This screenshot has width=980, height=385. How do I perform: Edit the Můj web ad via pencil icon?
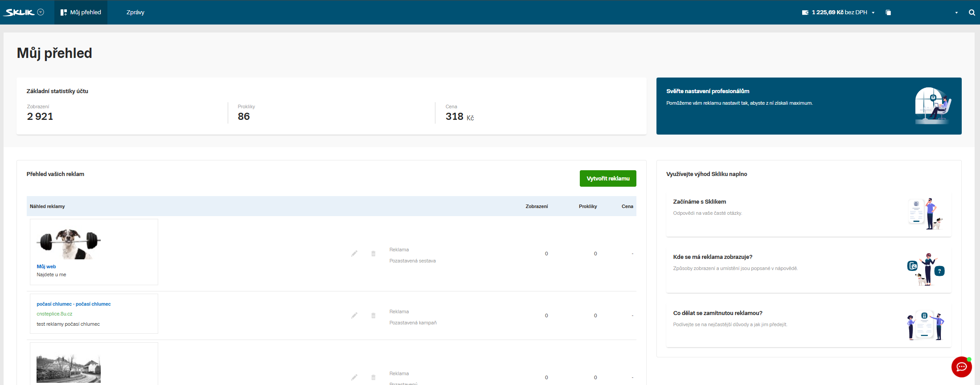click(x=354, y=254)
